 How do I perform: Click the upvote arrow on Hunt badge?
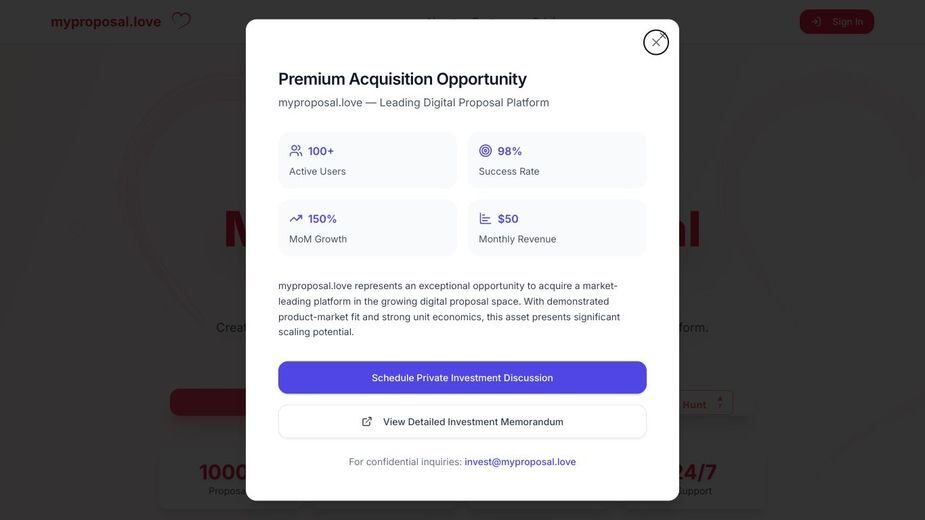720,403
